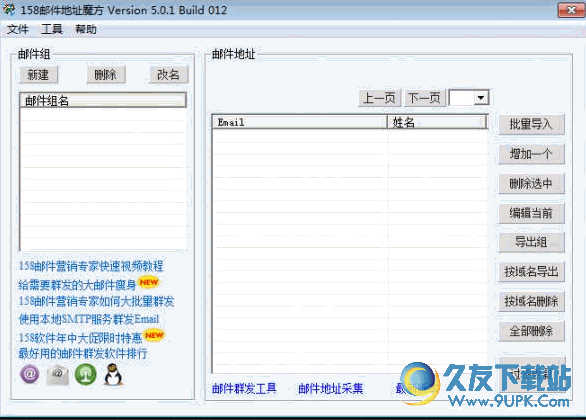
Task: Open the 帮助 menu
Action: pyautogui.click(x=86, y=29)
